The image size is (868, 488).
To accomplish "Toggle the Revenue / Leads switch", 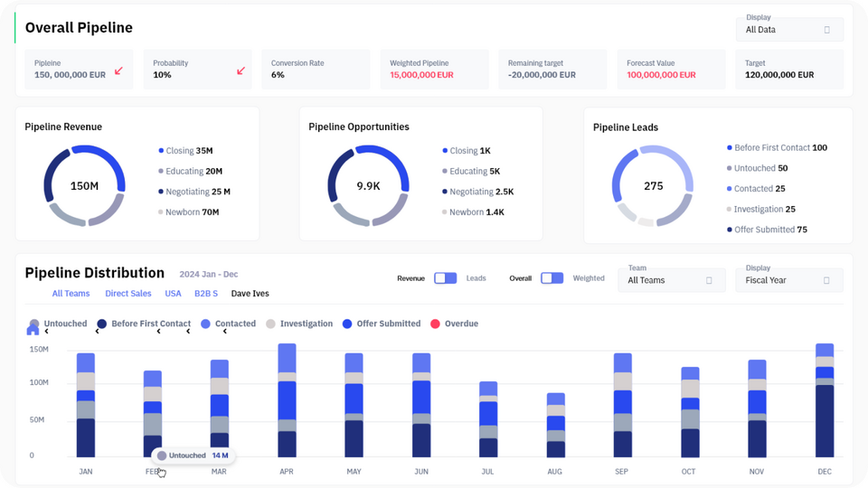I will pyautogui.click(x=445, y=278).
